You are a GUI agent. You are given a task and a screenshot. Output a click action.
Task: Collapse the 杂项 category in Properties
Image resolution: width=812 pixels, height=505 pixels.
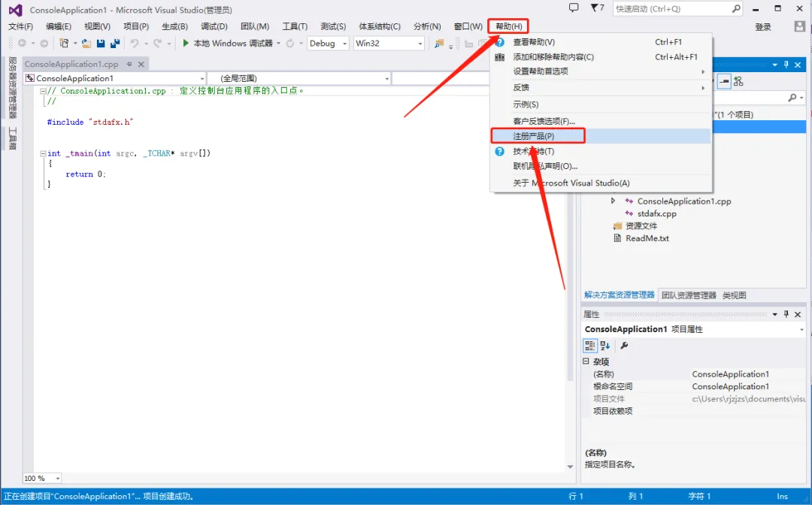point(586,361)
